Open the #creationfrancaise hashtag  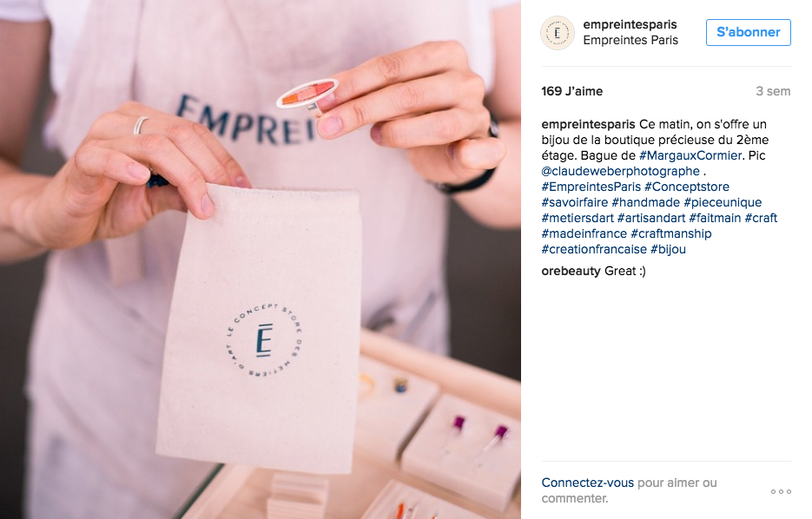pyautogui.click(x=594, y=249)
